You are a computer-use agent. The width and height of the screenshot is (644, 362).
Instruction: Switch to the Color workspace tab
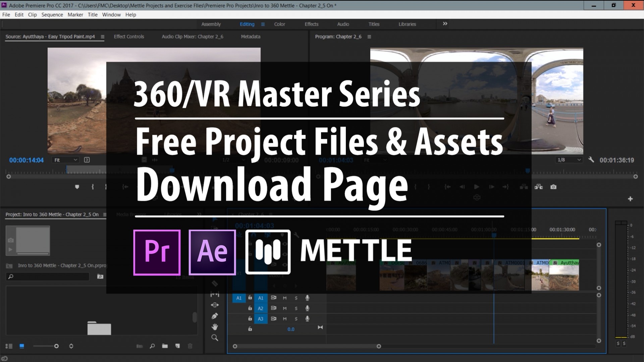click(x=279, y=24)
